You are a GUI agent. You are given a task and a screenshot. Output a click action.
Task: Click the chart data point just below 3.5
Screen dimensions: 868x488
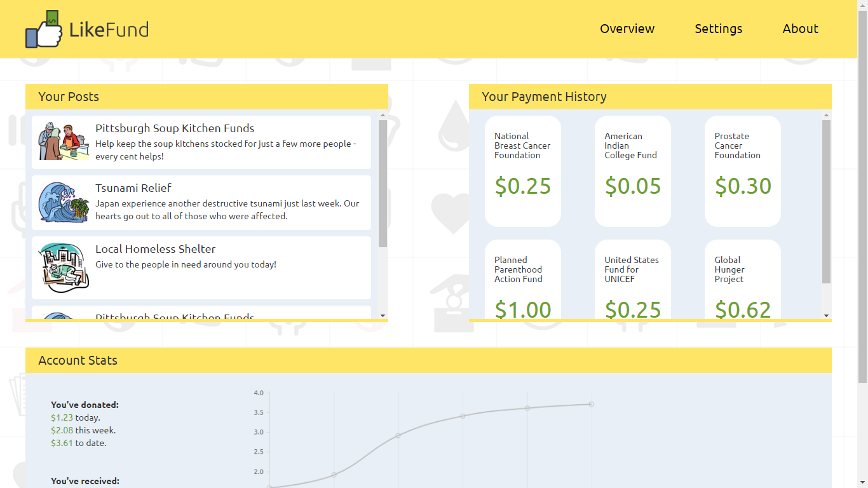pos(463,416)
